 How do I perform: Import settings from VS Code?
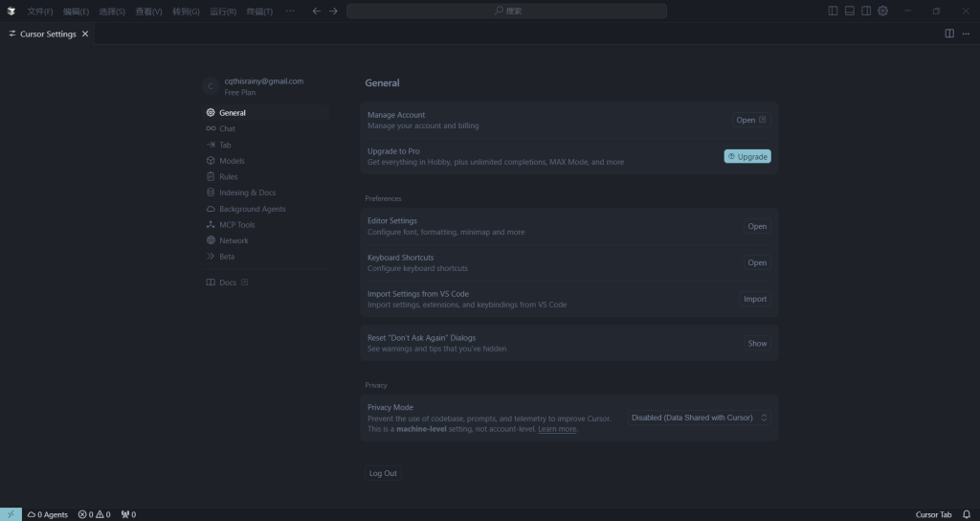[x=755, y=299]
